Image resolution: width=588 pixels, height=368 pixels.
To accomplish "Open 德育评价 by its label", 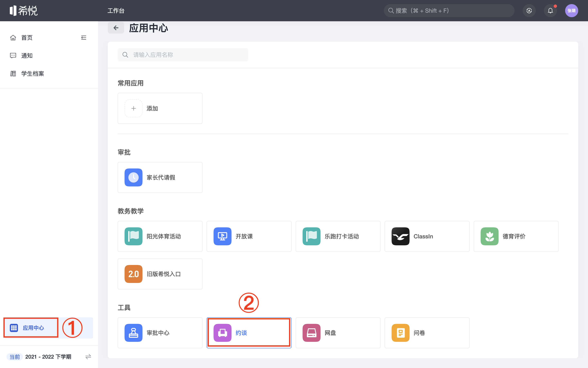I will pos(514,236).
